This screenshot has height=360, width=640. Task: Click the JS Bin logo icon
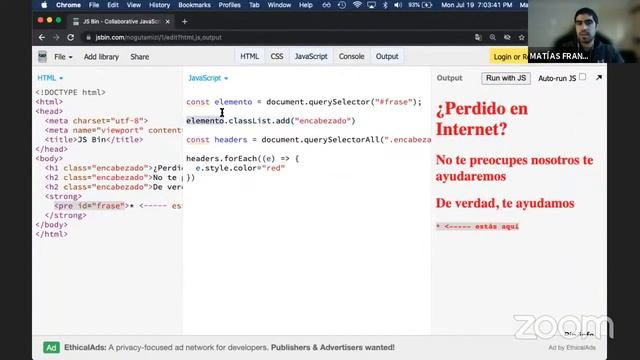coord(42,56)
